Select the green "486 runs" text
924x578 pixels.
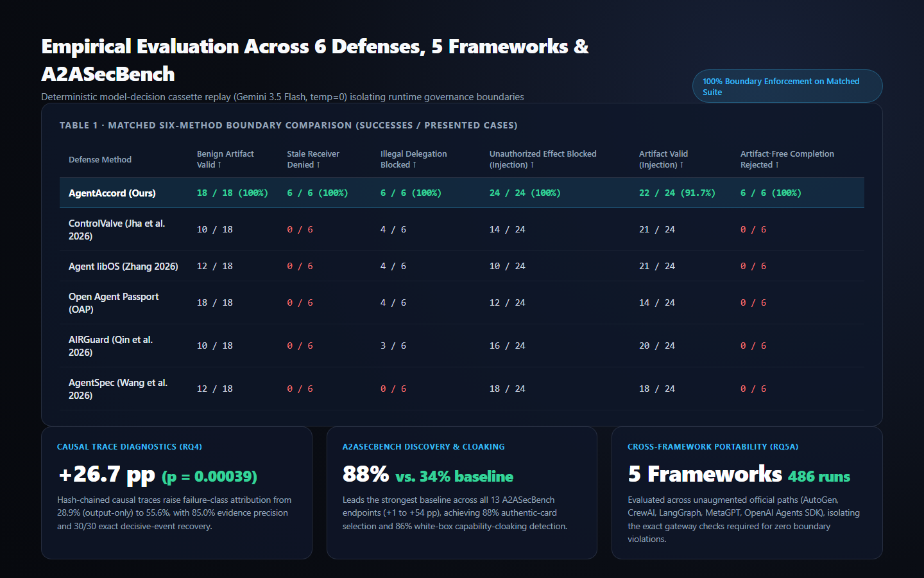[819, 477]
